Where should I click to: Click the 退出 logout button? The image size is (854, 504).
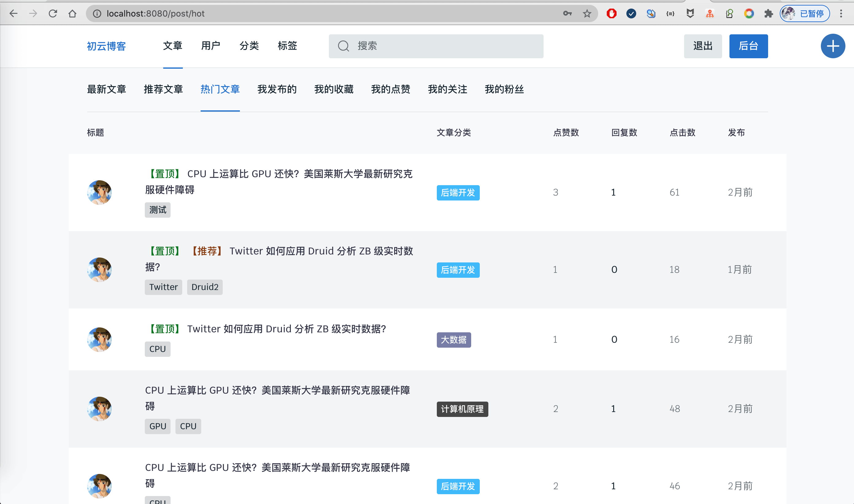click(x=702, y=46)
